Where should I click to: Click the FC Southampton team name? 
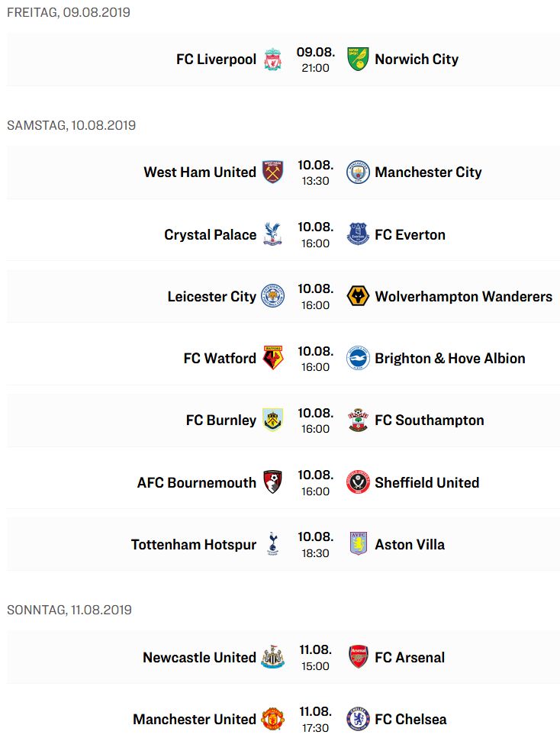pyautogui.click(x=429, y=420)
